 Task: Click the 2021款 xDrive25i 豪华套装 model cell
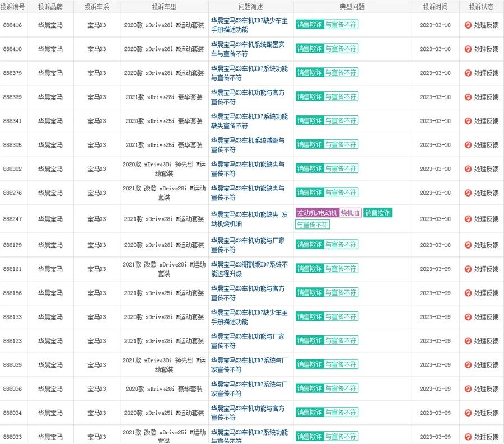coord(164,145)
